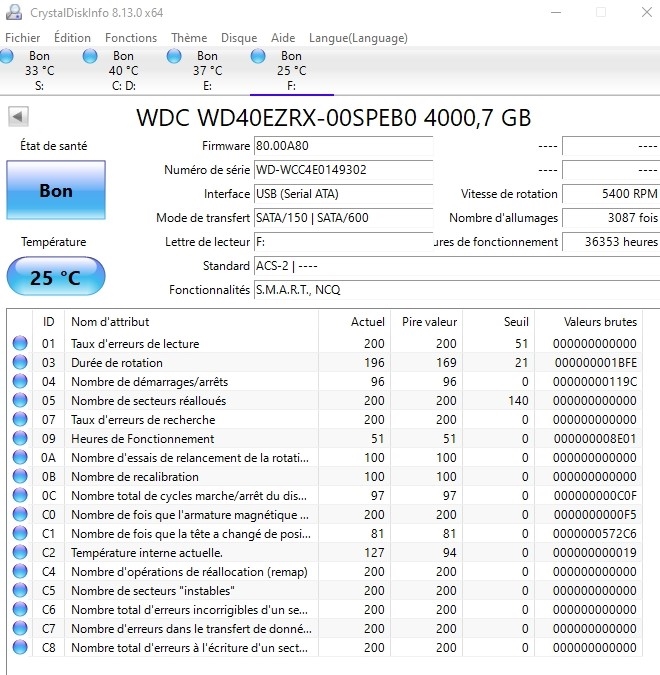Click the CrystalDiskInfo app icon in title bar

click(14, 12)
